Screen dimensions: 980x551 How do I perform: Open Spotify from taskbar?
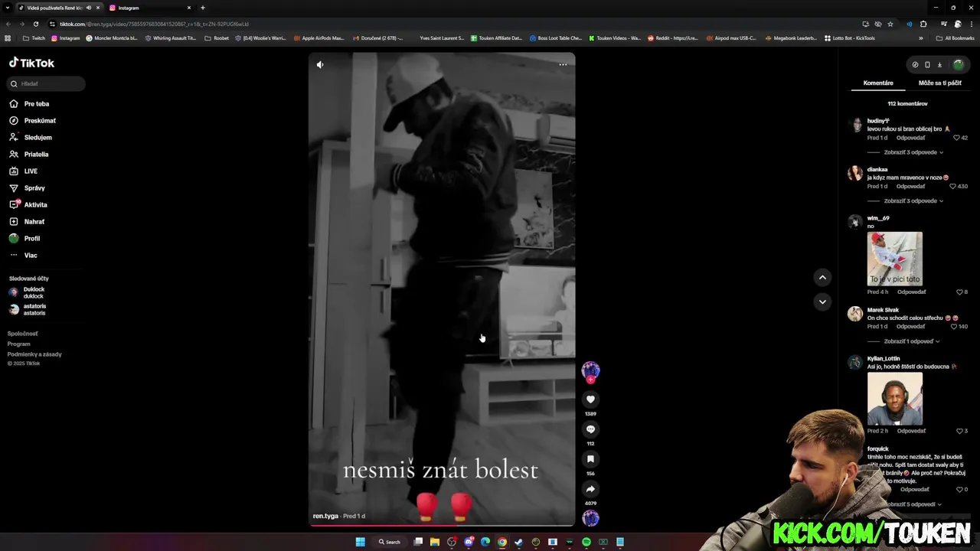coord(586,542)
